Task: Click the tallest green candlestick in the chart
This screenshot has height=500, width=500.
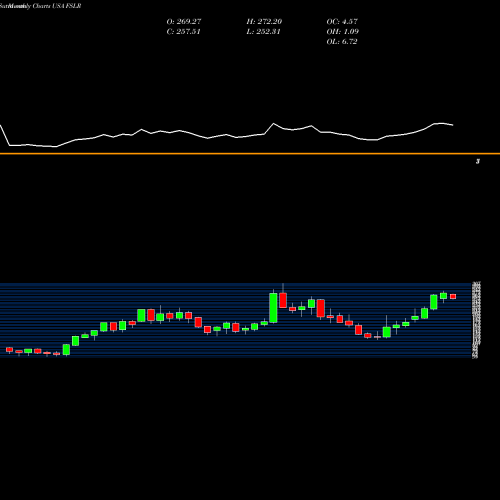Action: [x=273, y=308]
